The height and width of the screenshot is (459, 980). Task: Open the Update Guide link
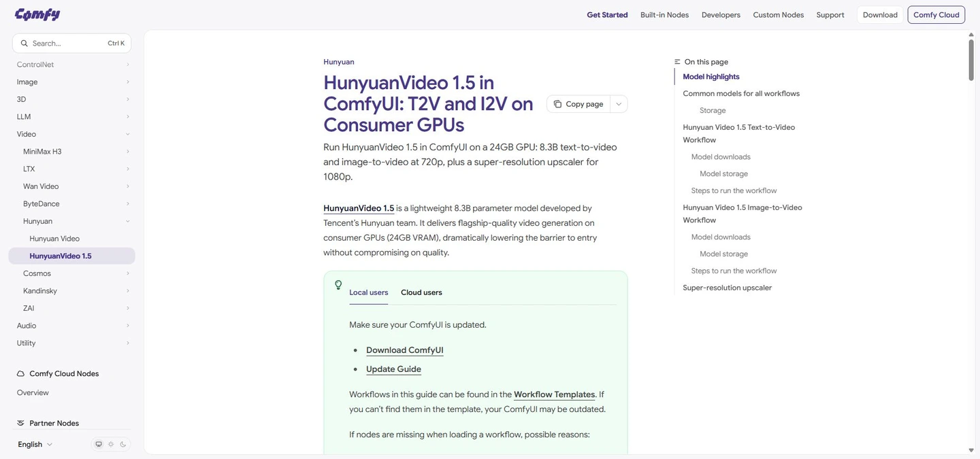point(393,369)
